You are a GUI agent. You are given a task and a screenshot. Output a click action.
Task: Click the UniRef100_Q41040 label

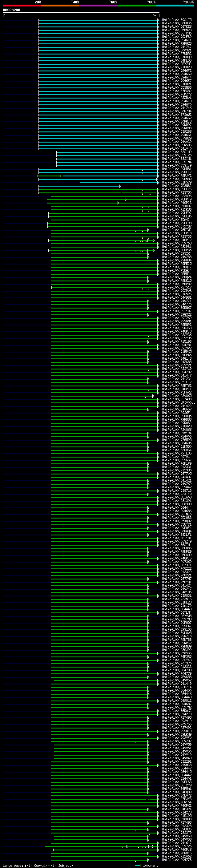click(177, 149)
